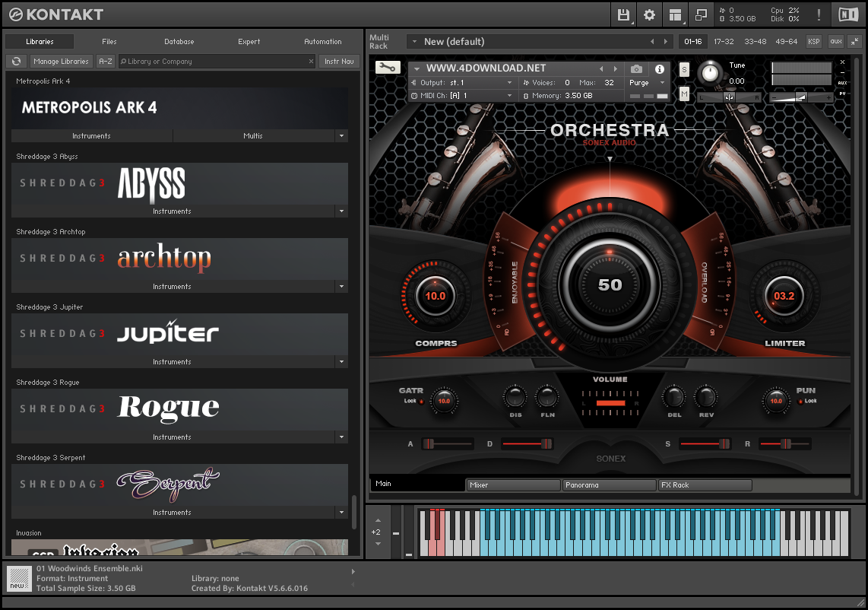Switch to the Database tab
The image size is (868, 610).
point(179,42)
